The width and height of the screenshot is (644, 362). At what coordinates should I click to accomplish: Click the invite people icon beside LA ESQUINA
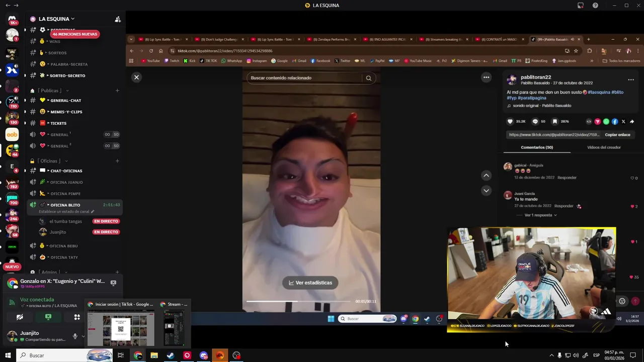coord(118,19)
